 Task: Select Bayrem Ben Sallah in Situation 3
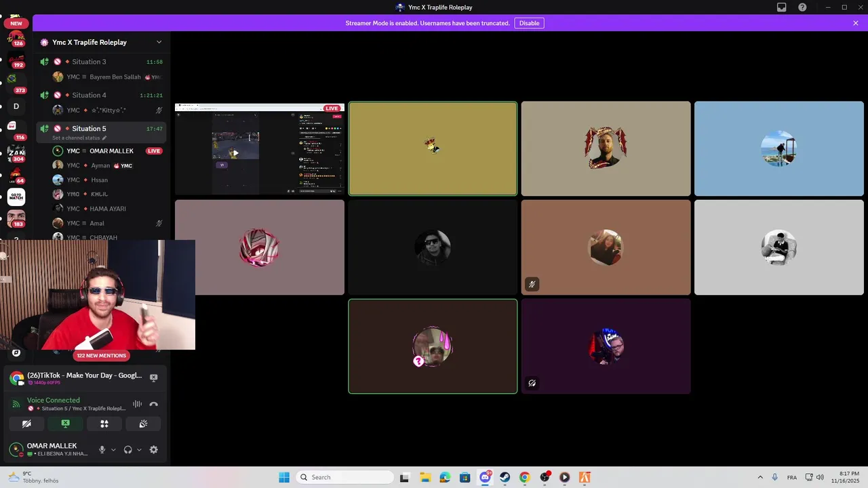pos(108,77)
